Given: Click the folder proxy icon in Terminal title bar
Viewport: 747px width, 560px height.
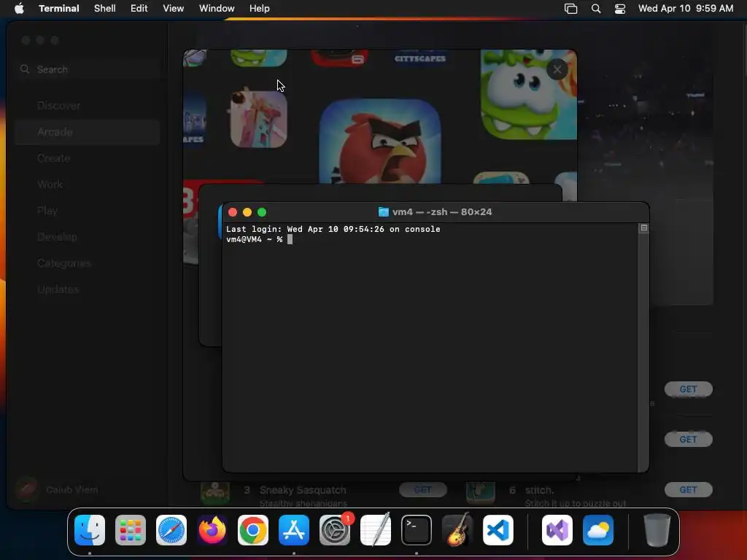Looking at the screenshot, I should click(x=383, y=212).
